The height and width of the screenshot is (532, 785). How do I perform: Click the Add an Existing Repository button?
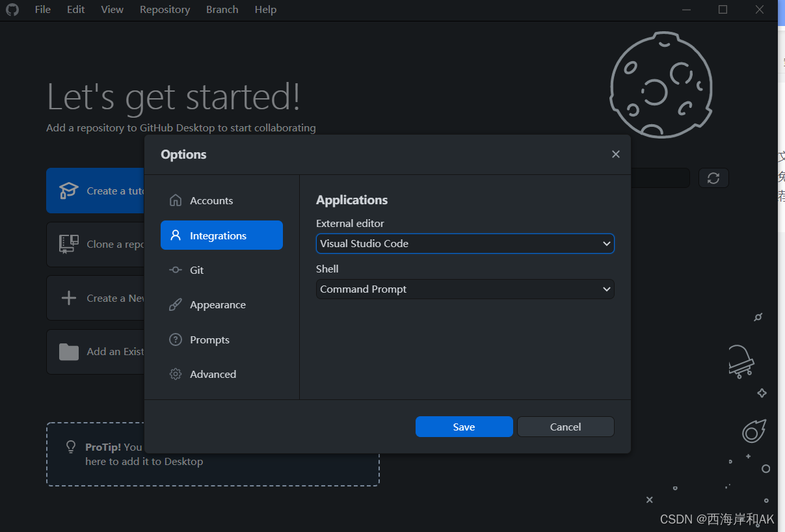coord(96,351)
